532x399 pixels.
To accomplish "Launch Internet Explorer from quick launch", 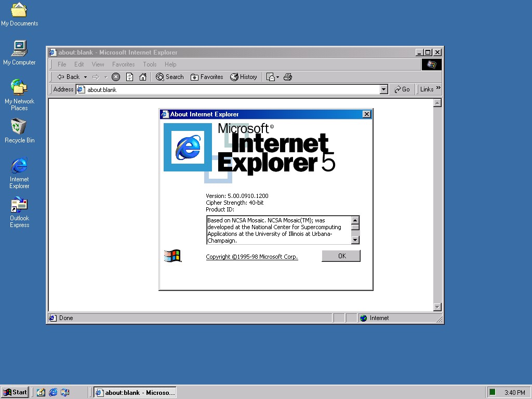I will [x=53, y=393].
